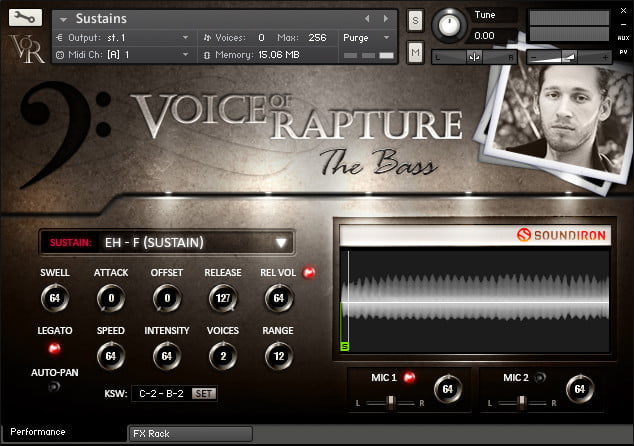Increase volume with plus icon
The image size is (634, 446).
point(605,58)
